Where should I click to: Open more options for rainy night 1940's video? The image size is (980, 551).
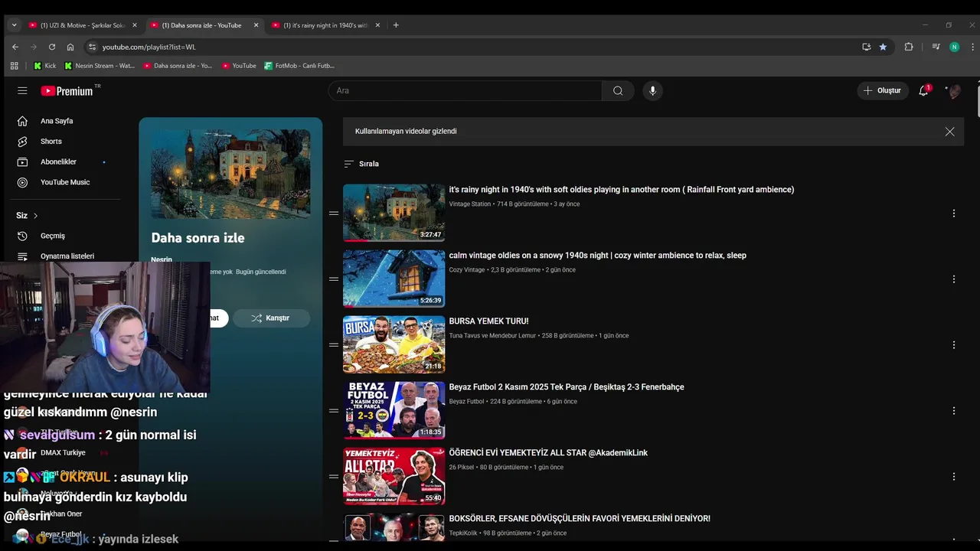coord(953,214)
